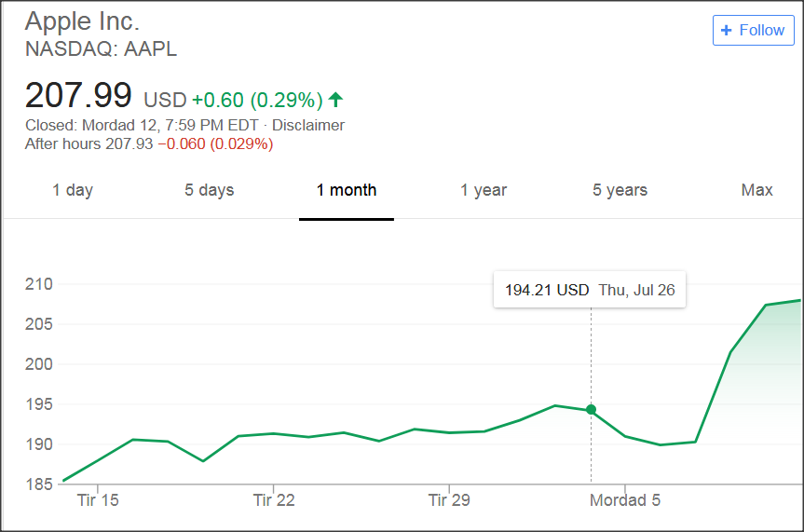Switch to 5 years view

click(x=620, y=190)
